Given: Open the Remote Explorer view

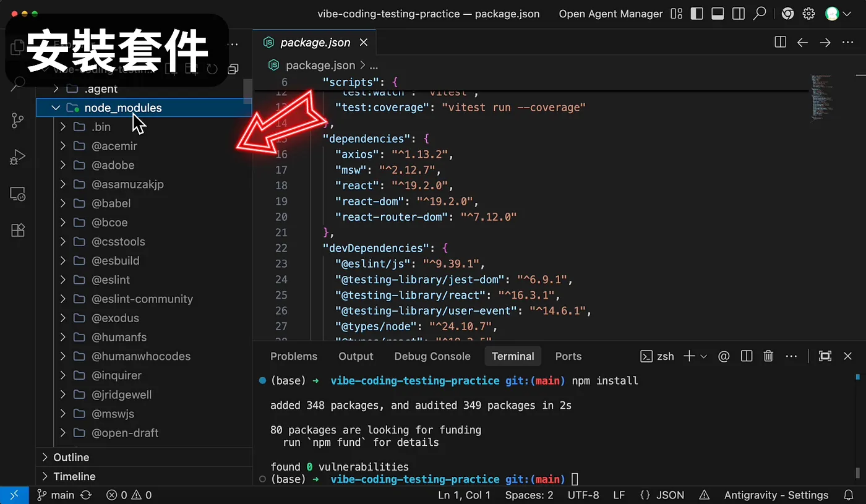Looking at the screenshot, I should 18,194.
